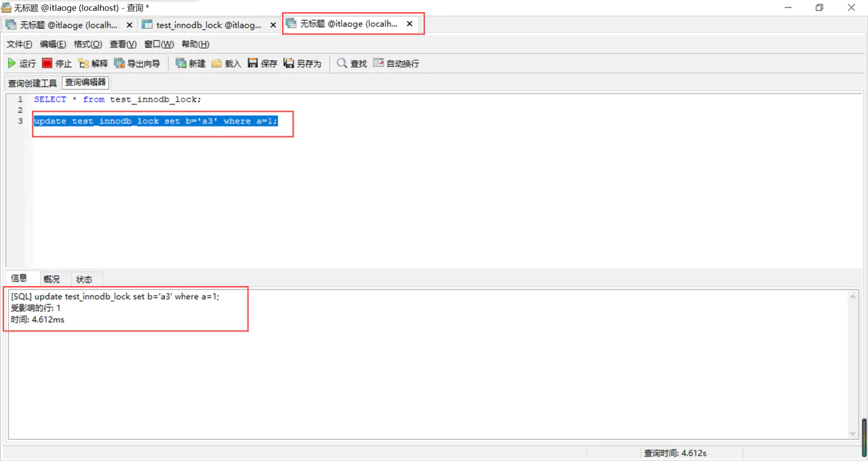Image resolution: width=868 pixels, height=461 pixels.
Task: Choose 另存为 save as
Action: pyautogui.click(x=302, y=63)
